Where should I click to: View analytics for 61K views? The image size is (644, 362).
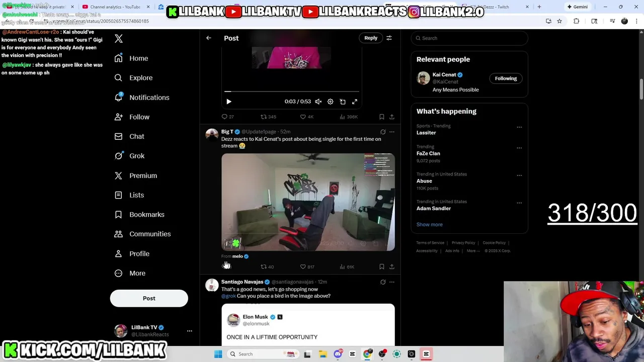(x=347, y=267)
